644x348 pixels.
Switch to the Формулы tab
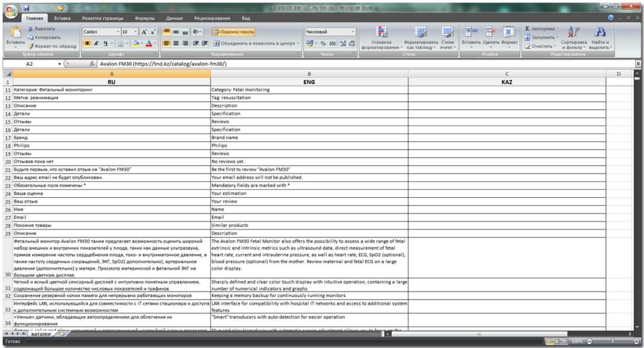[145, 18]
